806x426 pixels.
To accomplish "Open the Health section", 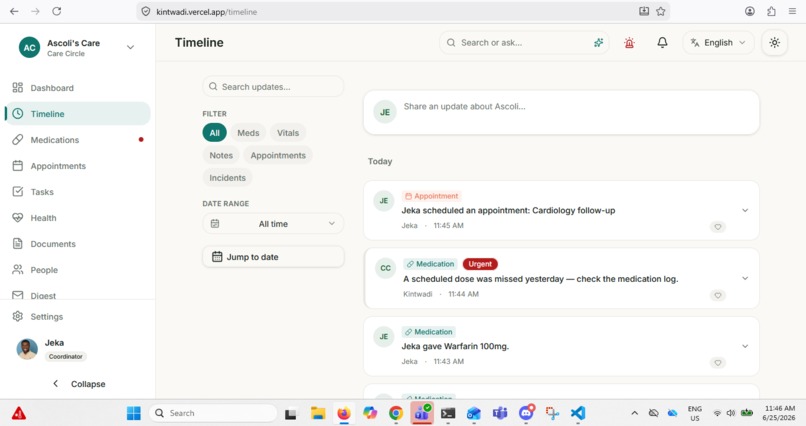I will click(x=77, y=218).
